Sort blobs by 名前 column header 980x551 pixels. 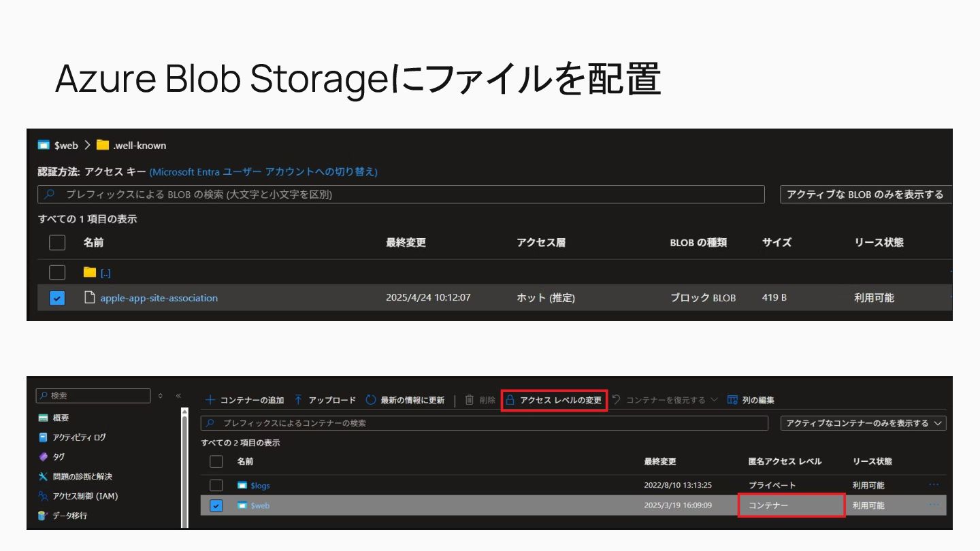coord(93,242)
